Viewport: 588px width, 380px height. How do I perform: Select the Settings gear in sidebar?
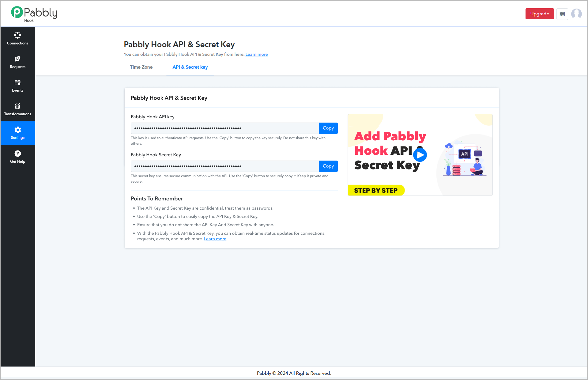(x=18, y=133)
